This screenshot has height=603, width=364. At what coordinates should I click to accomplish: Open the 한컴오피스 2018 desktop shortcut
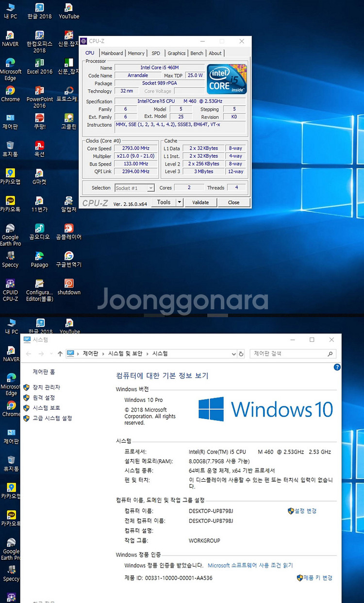coord(39,40)
